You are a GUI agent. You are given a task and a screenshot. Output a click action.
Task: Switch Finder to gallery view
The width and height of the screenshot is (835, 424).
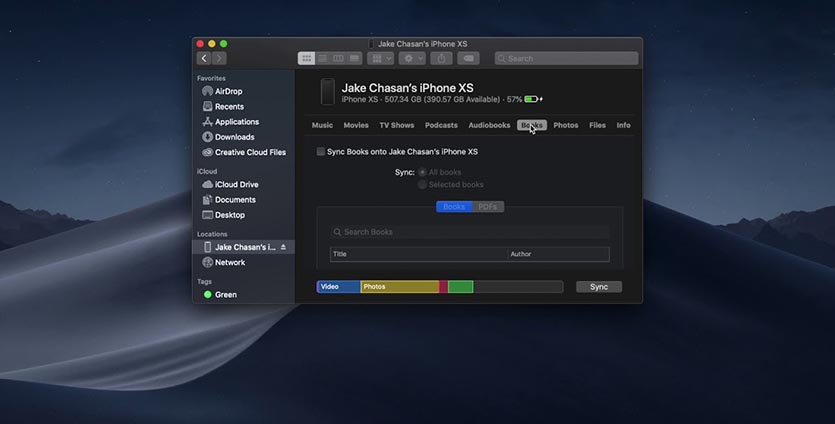355,58
